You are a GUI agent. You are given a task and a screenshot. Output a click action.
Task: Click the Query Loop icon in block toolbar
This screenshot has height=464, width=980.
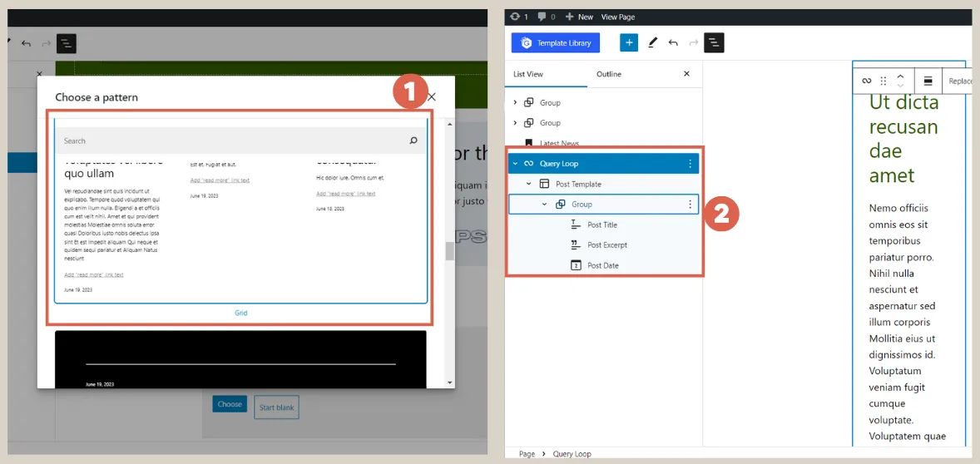866,81
